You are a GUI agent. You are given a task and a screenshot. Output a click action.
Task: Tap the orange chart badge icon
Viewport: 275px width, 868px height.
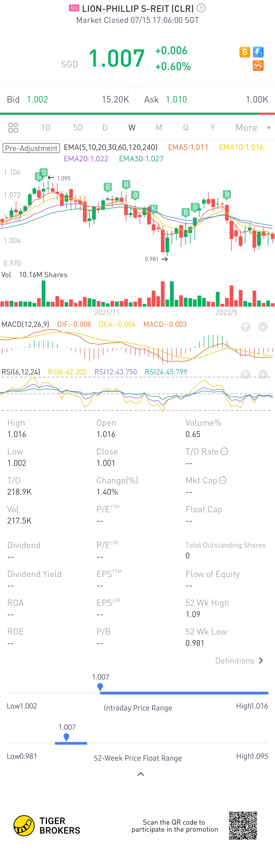258,65
